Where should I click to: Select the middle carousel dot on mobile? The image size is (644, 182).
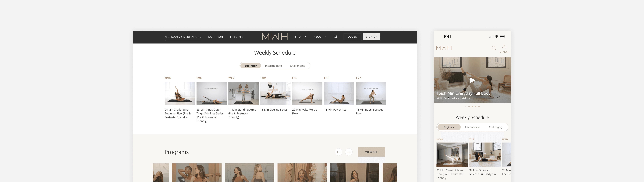[472, 107]
